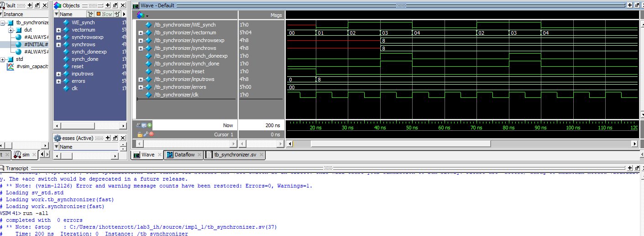Screen dimensions: 644x236
Task: Click the blue diamond icon beside clk in Objects
Action: (x=66, y=88)
